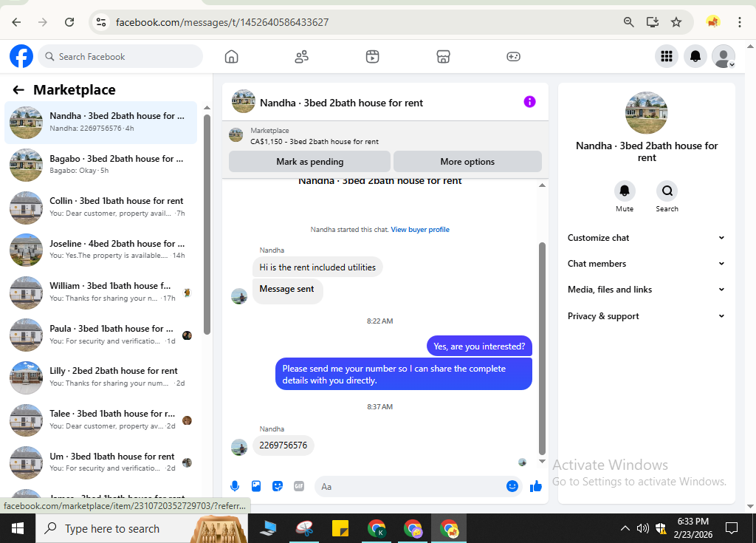The height and width of the screenshot is (543, 756).
Task: Open the Video/Reels icon in top navigation
Action: 372,56
